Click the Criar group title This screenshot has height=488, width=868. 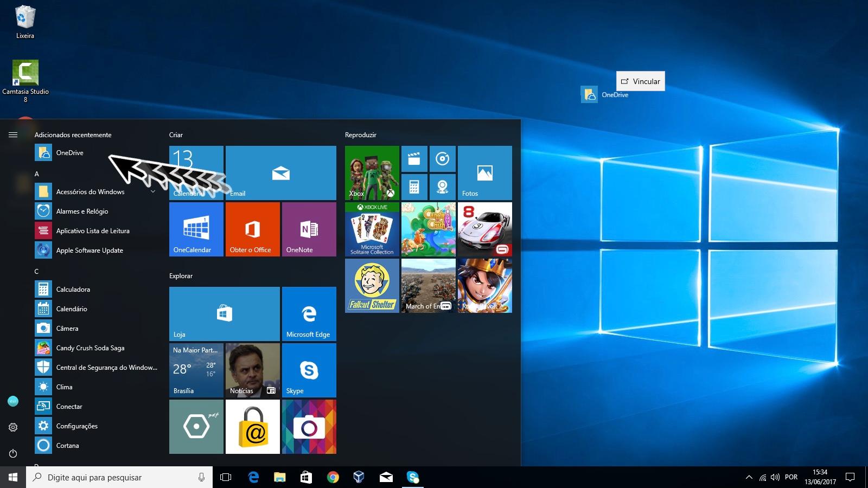(x=176, y=135)
